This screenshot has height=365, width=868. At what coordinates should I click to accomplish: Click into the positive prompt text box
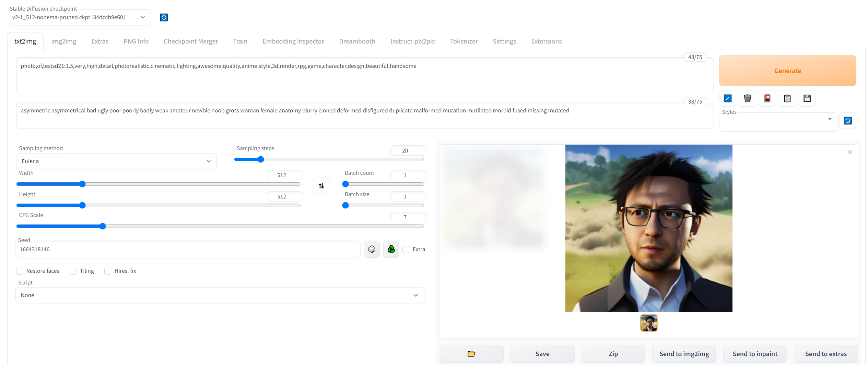tap(365, 75)
